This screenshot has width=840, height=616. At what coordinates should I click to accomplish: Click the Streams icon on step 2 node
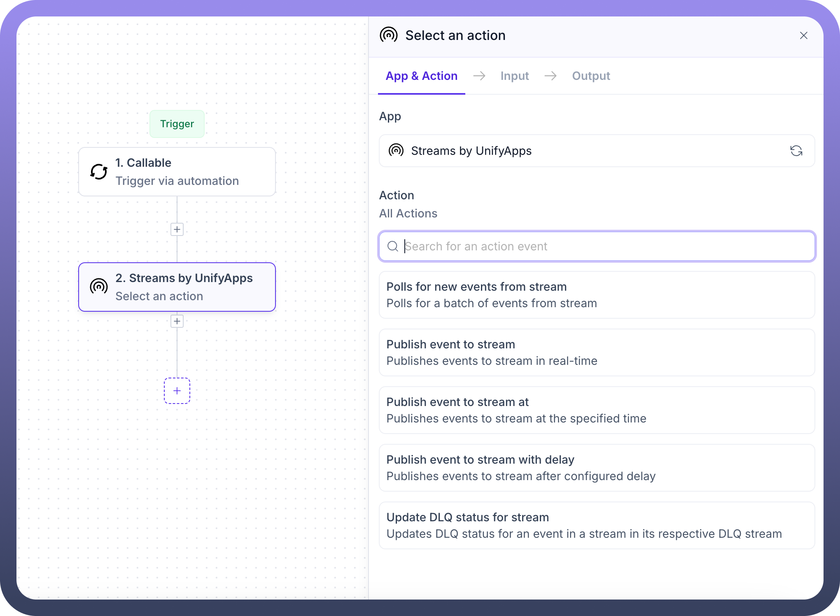click(99, 287)
